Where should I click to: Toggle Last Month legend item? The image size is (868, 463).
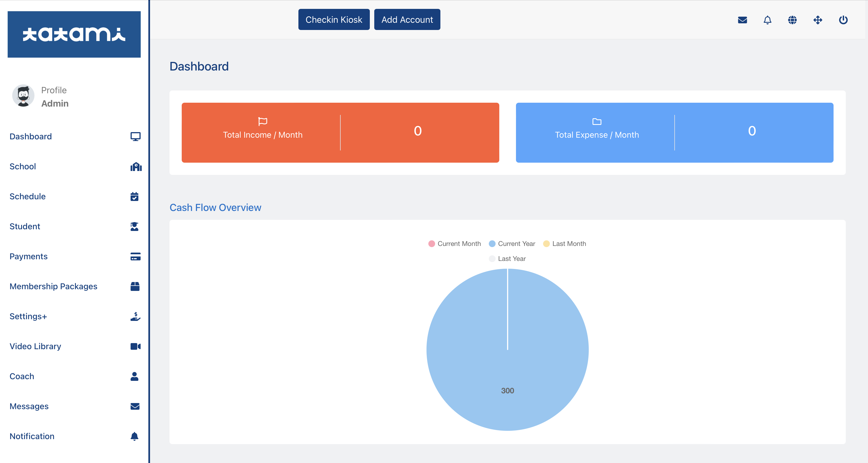[x=564, y=243]
